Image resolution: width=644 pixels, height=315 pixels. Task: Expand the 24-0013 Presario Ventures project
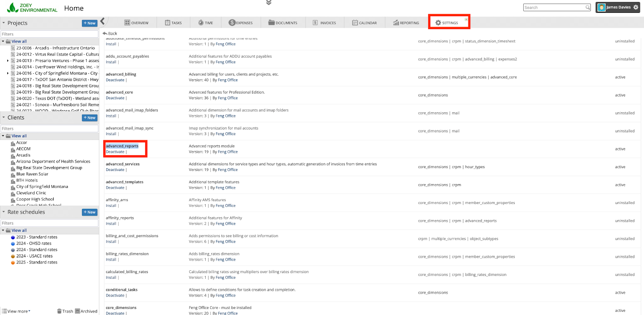(x=8, y=61)
